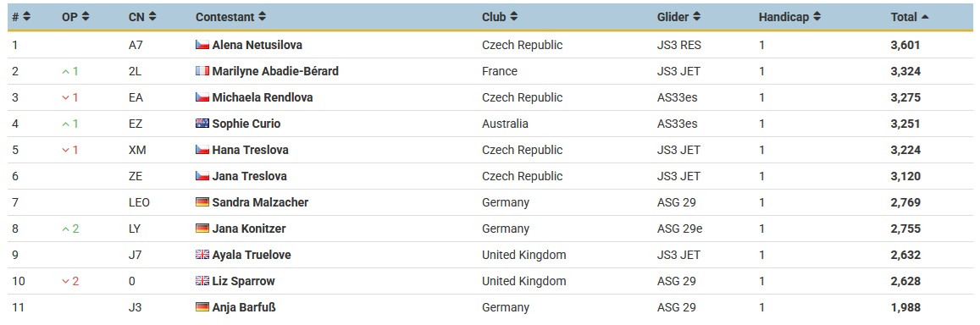Screen dimensions: 980x325
Task: Open Jana Konitzer's contestant profile
Action: (249, 229)
